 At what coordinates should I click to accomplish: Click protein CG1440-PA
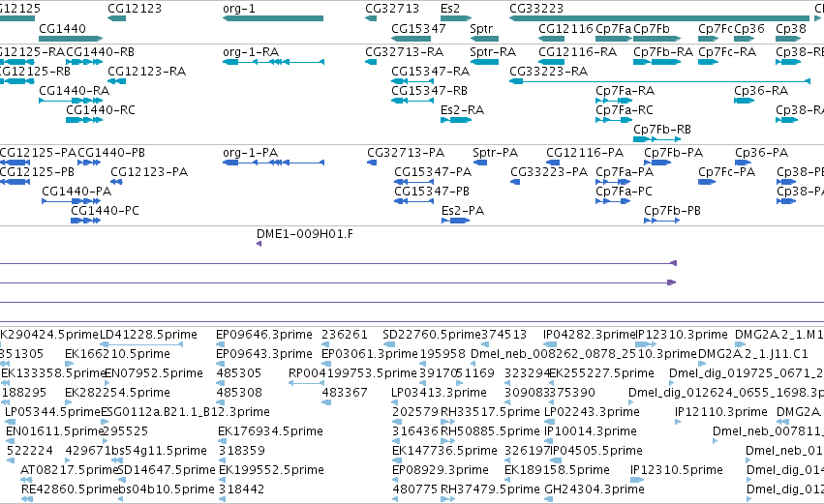tap(76, 192)
